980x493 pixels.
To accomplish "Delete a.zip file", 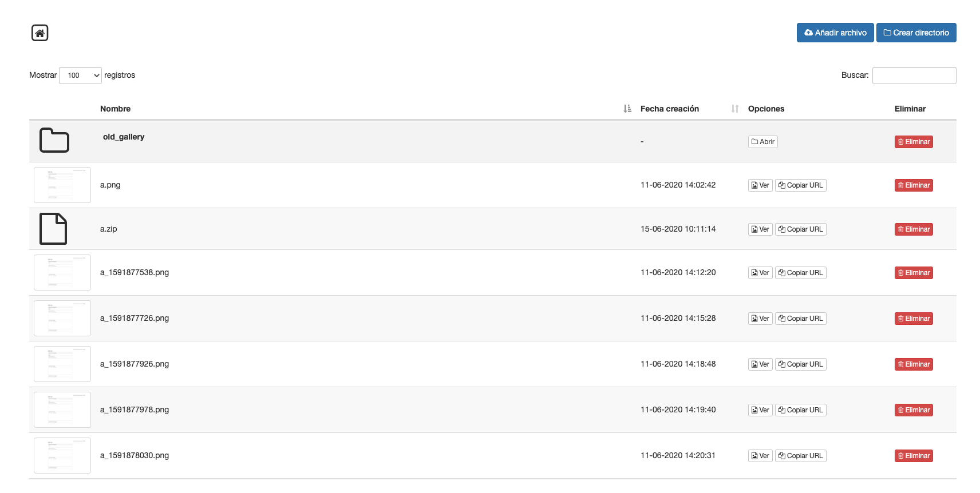I will (914, 229).
